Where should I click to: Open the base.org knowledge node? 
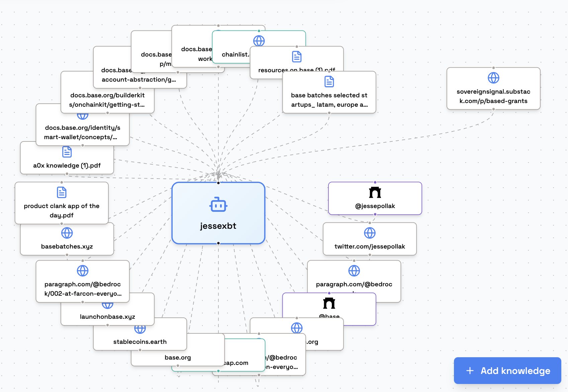177,358
